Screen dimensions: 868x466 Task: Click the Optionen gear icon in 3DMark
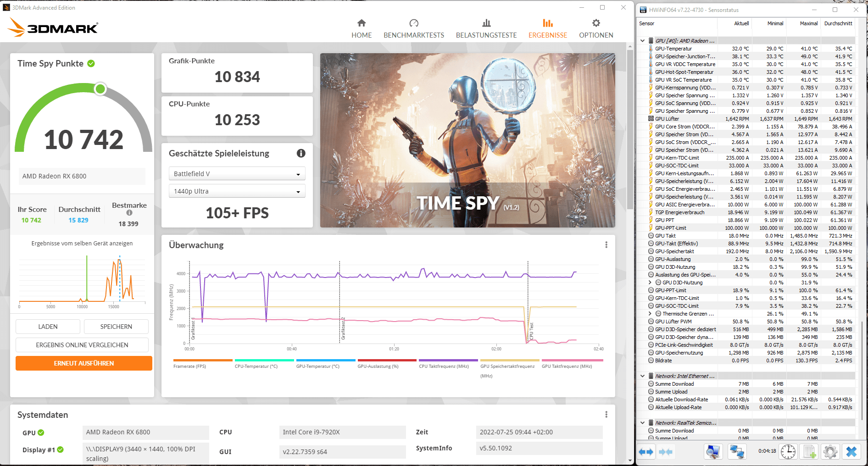tap(596, 23)
